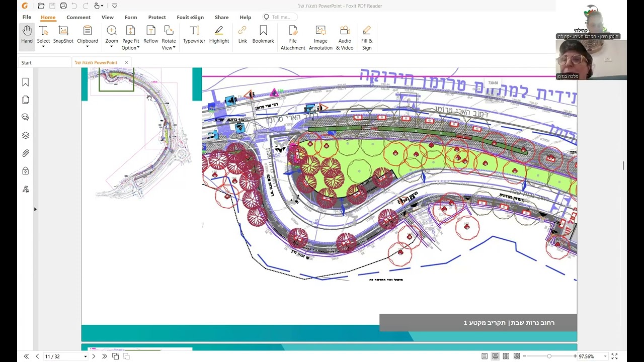This screenshot has height=362, width=644.
Task: Switch to facing pages view
Action: (506, 356)
